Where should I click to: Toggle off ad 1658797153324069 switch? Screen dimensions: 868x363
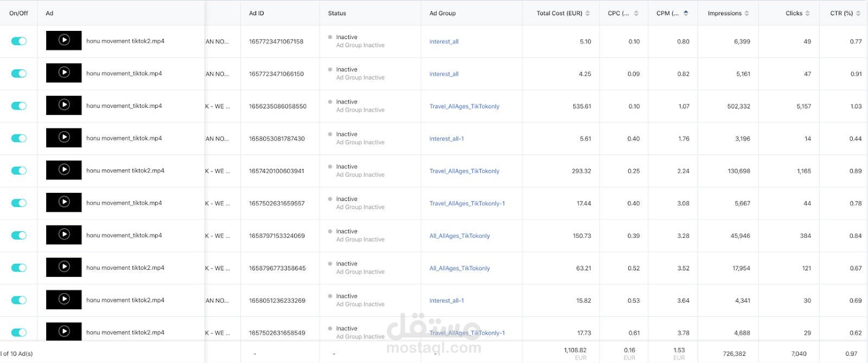click(x=19, y=235)
